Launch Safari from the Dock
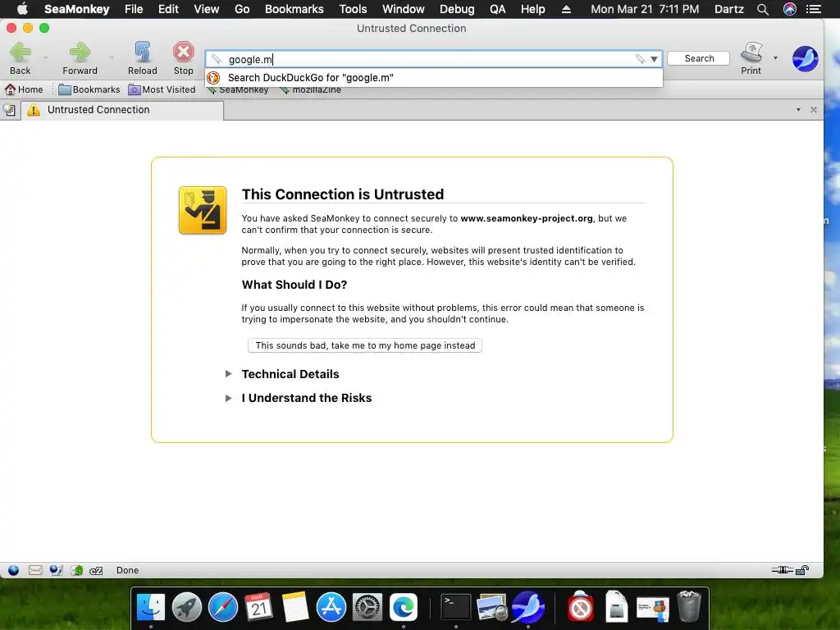The image size is (840, 630). pos(223,607)
